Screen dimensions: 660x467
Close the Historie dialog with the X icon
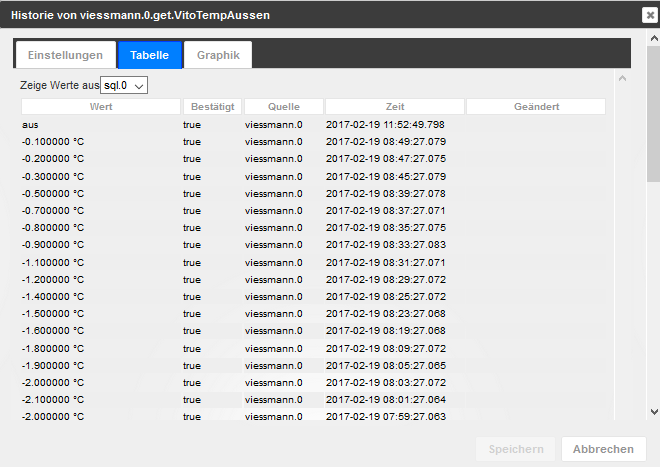[650, 15]
